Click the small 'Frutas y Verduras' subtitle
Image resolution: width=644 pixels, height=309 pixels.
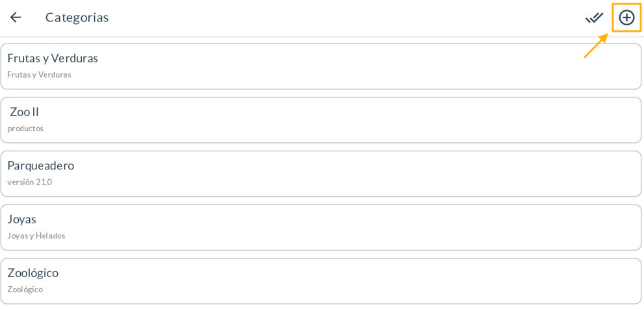(x=39, y=75)
